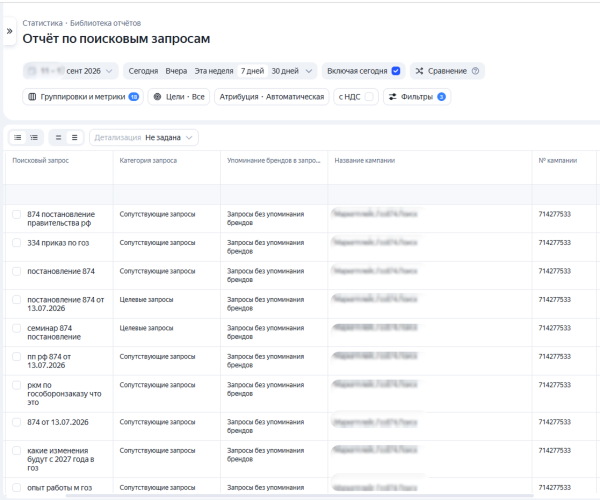Open Группировки и метрики settings
The image size is (600, 500).
(x=83, y=97)
